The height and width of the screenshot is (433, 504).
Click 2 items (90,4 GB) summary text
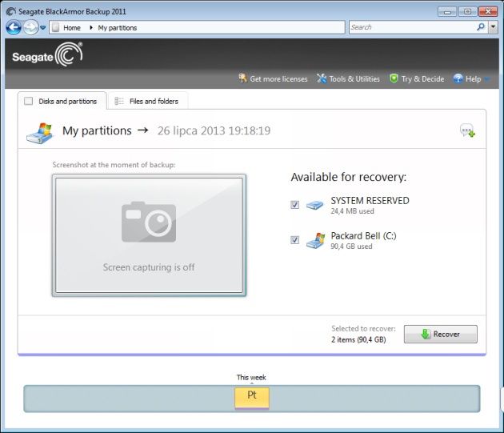pyautogui.click(x=358, y=339)
